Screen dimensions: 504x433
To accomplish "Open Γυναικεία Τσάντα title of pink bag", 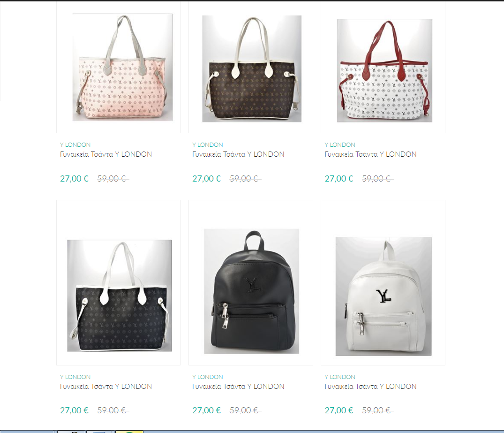I will (106, 154).
